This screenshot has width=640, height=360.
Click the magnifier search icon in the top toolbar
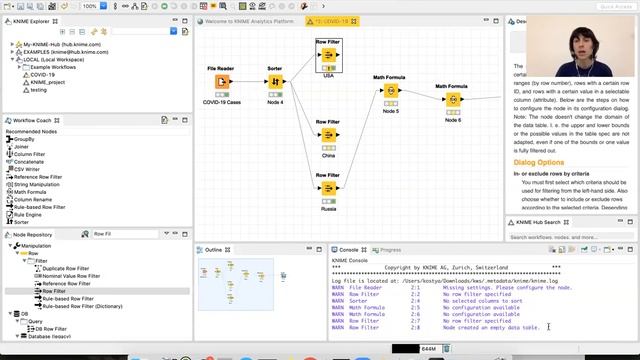(223, 6)
